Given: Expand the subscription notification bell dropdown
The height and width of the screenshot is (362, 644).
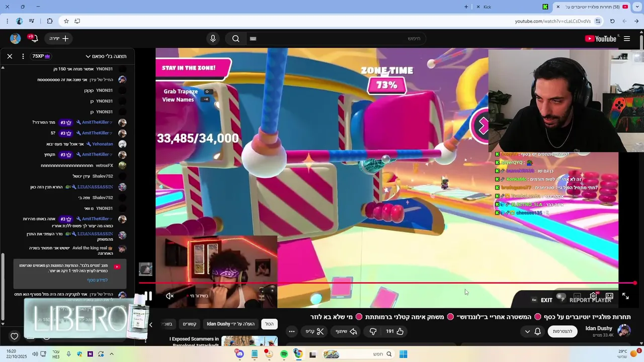Looking at the screenshot, I should coord(533,331).
